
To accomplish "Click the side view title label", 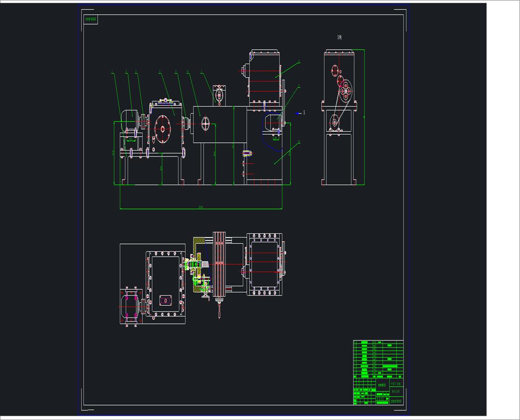I will coord(339,38).
